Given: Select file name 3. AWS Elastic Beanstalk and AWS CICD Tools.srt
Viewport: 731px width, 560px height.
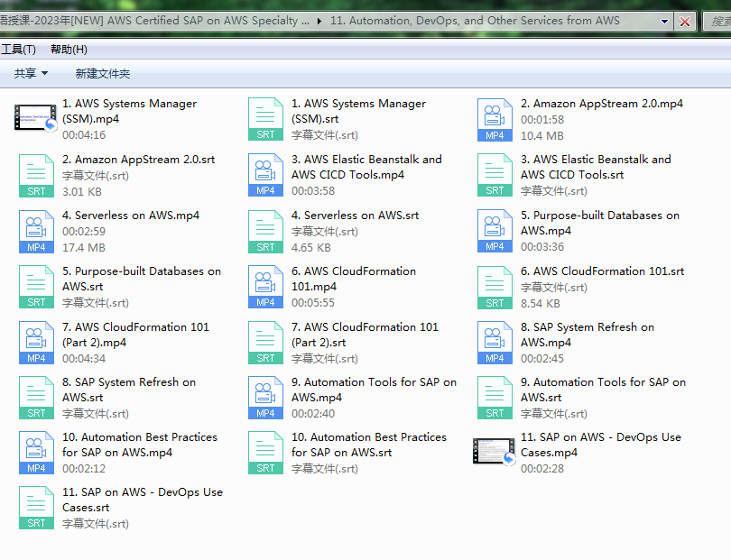Looking at the screenshot, I should coord(596,167).
